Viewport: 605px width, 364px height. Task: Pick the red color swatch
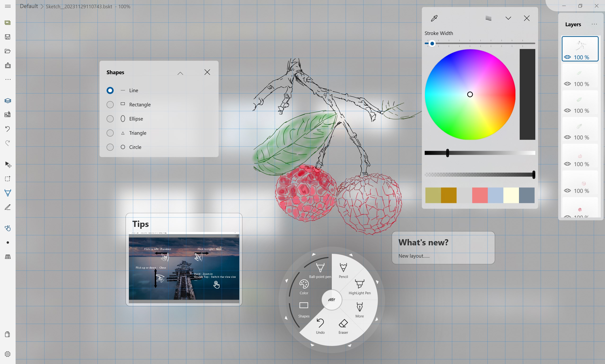[479, 195]
